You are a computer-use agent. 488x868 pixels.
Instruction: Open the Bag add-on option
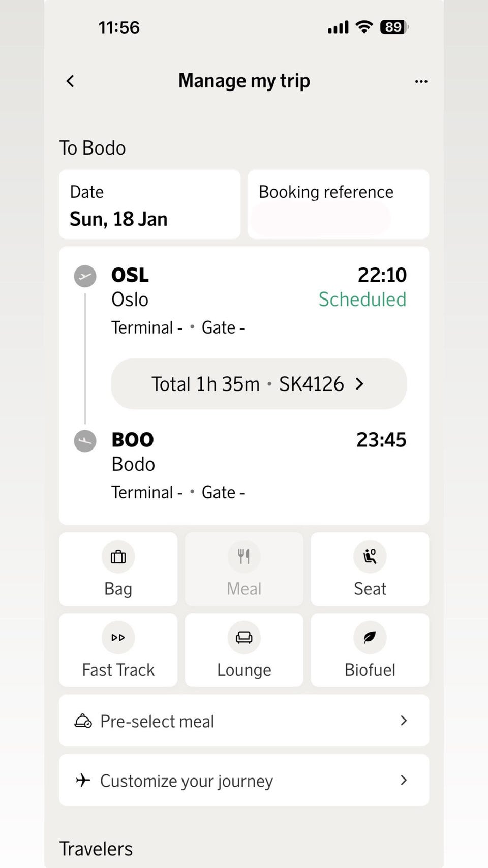point(118,569)
